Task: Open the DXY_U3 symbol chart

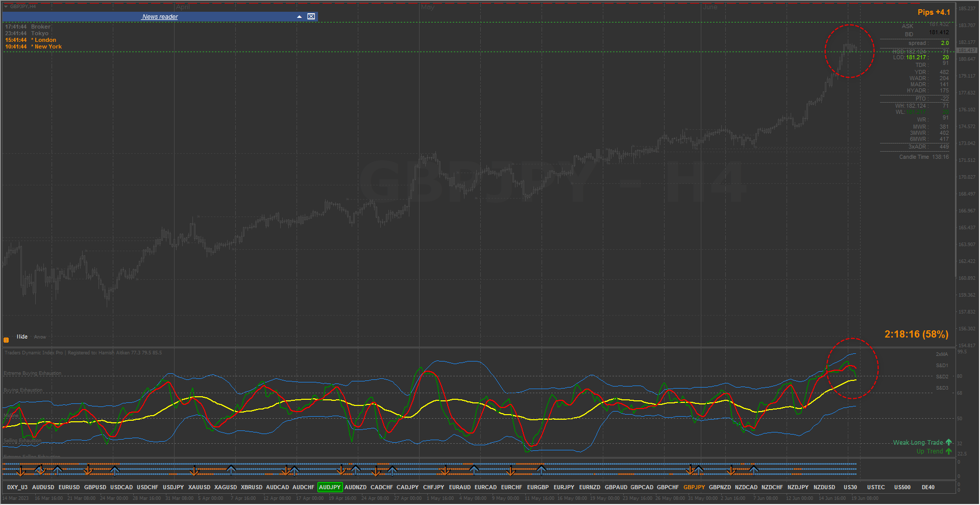Action: 17,487
